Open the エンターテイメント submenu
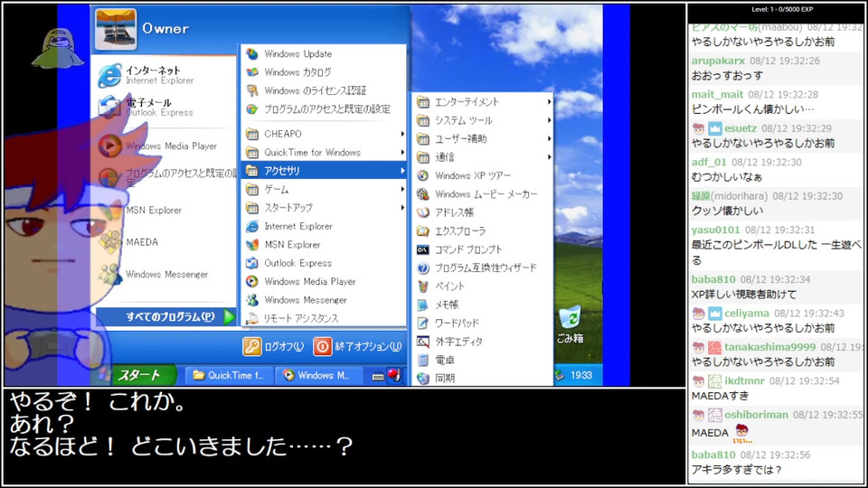Viewport: 868px width, 488px height. tap(483, 102)
